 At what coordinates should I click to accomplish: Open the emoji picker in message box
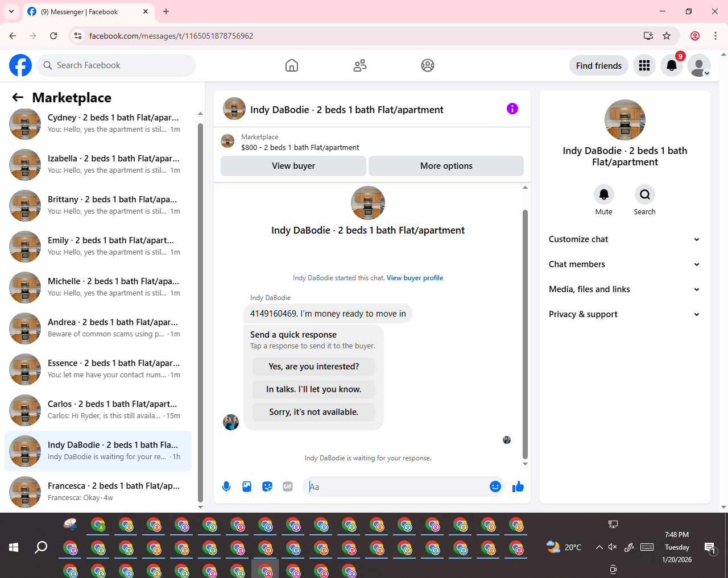click(x=495, y=486)
